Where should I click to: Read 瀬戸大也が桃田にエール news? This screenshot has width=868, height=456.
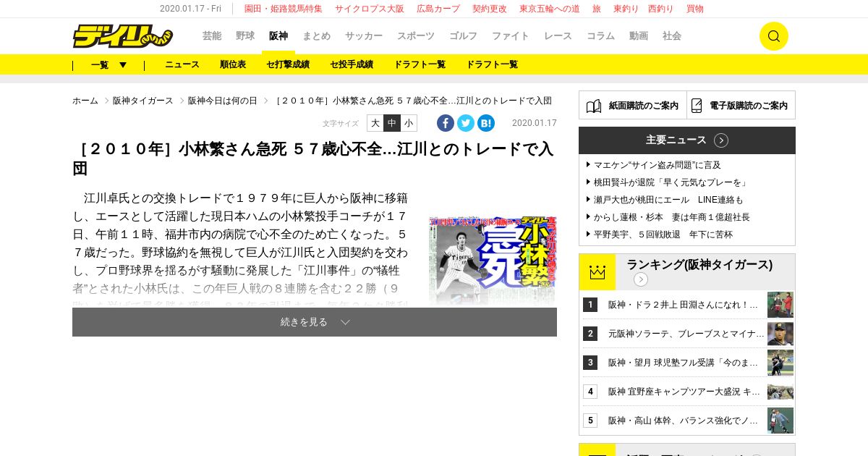click(668, 200)
